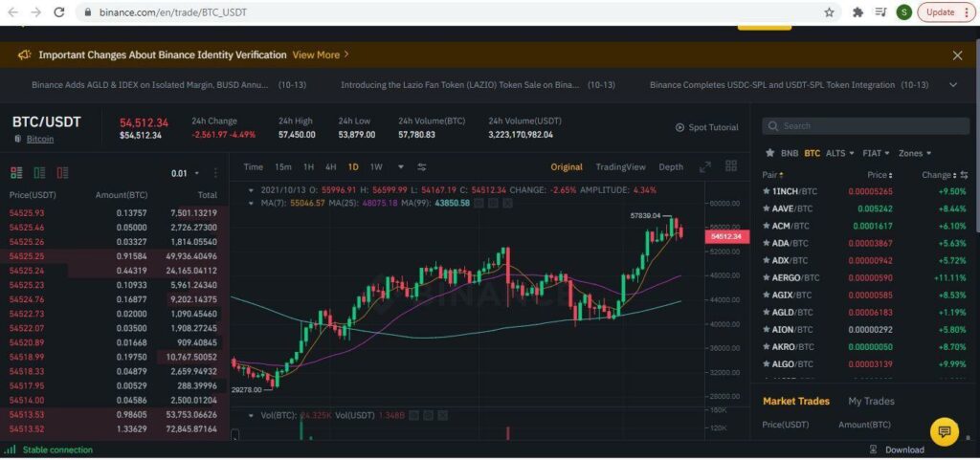Click the market pair Search field
Viewport: 980px width, 460px height.
point(865,126)
